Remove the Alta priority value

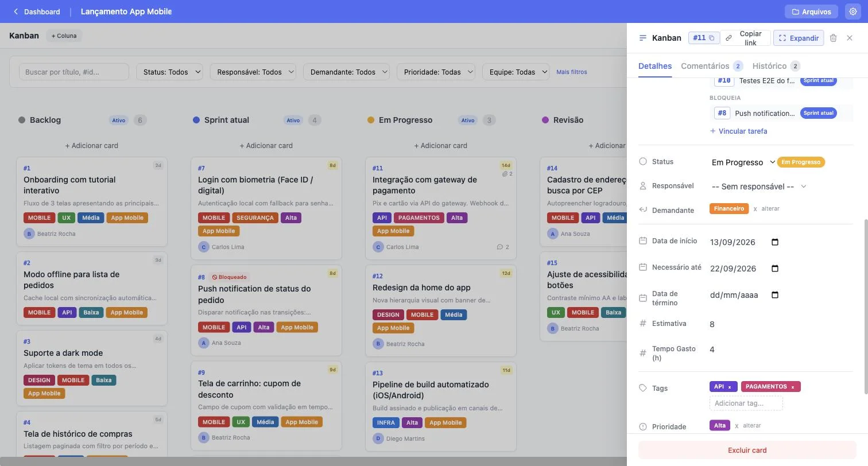coord(737,426)
